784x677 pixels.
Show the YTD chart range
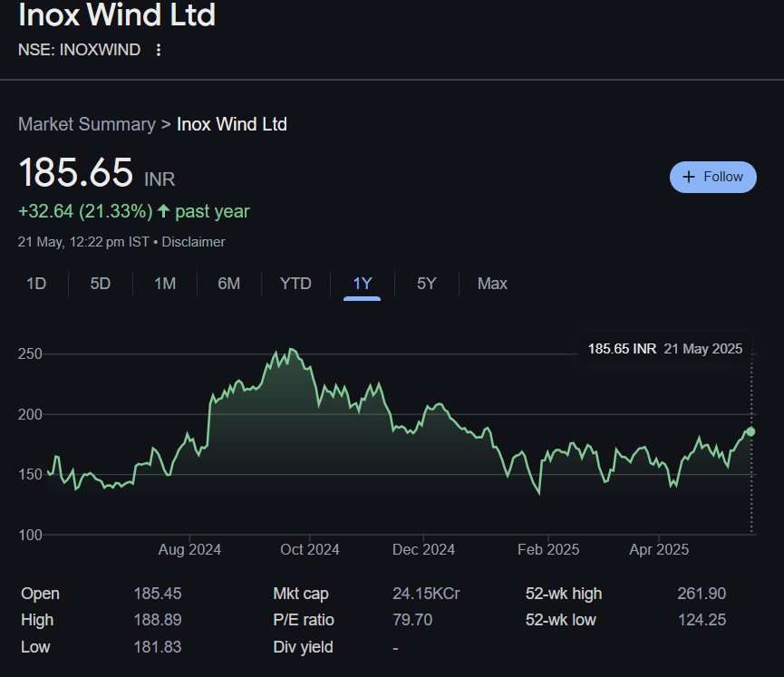(295, 284)
